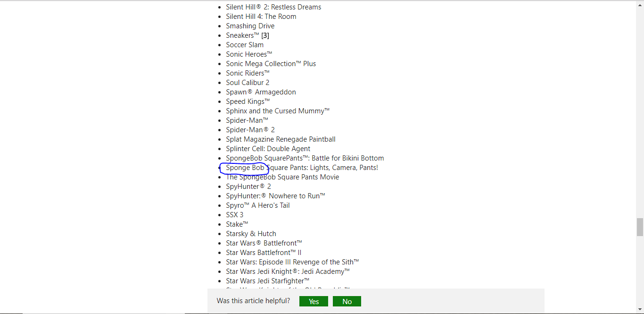Screen dimensions: 644x314
Task: Click the Sonic Heroes entry
Action: tap(249, 54)
